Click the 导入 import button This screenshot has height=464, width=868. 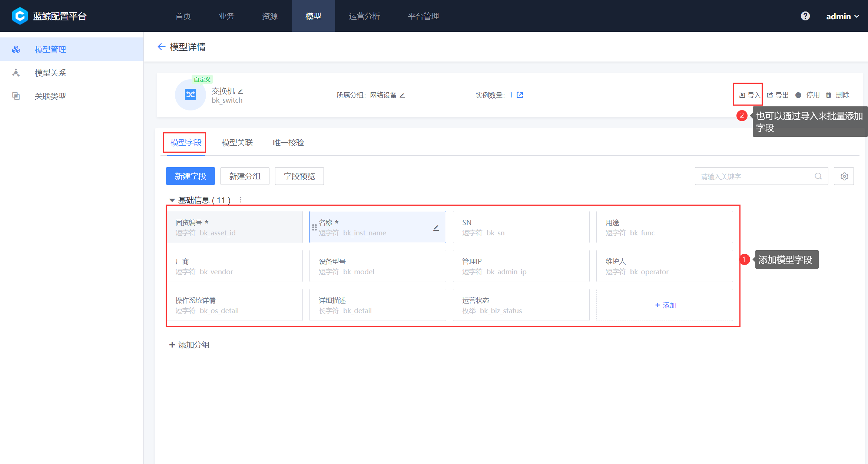tap(749, 95)
